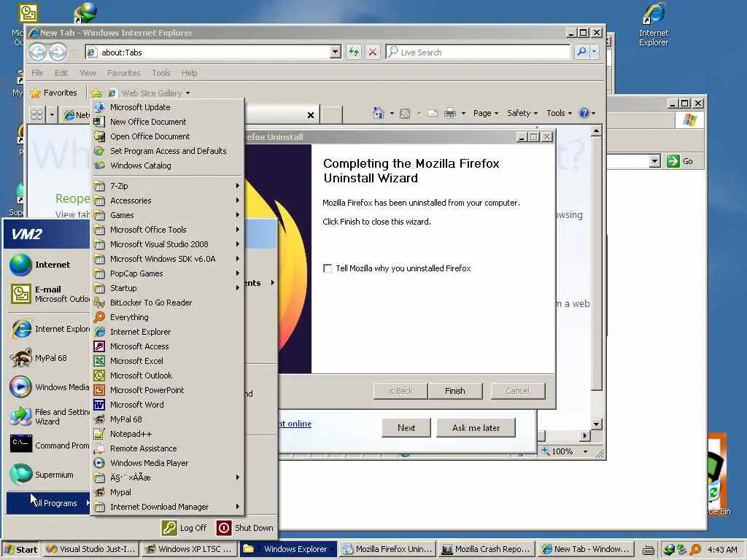The image size is (747, 560).
Task: Open Remote Assistance
Action: (x=168, y=448)
